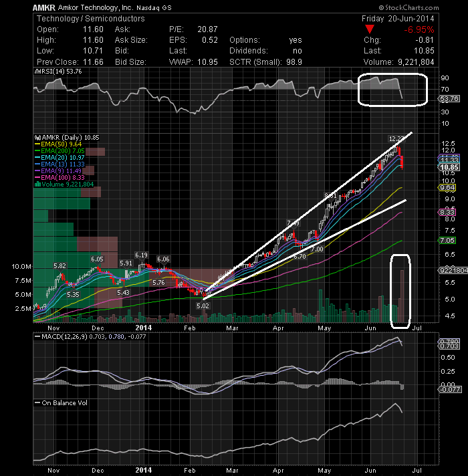The height and width of the screenshot is (476, 468).
Task: Click the volume bars icon in legend
Action: (x=38, y=185)
